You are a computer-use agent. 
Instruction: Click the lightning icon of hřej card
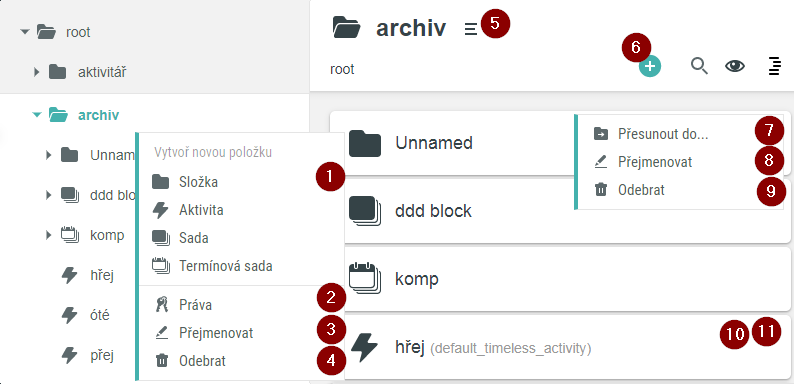point(364,348)
